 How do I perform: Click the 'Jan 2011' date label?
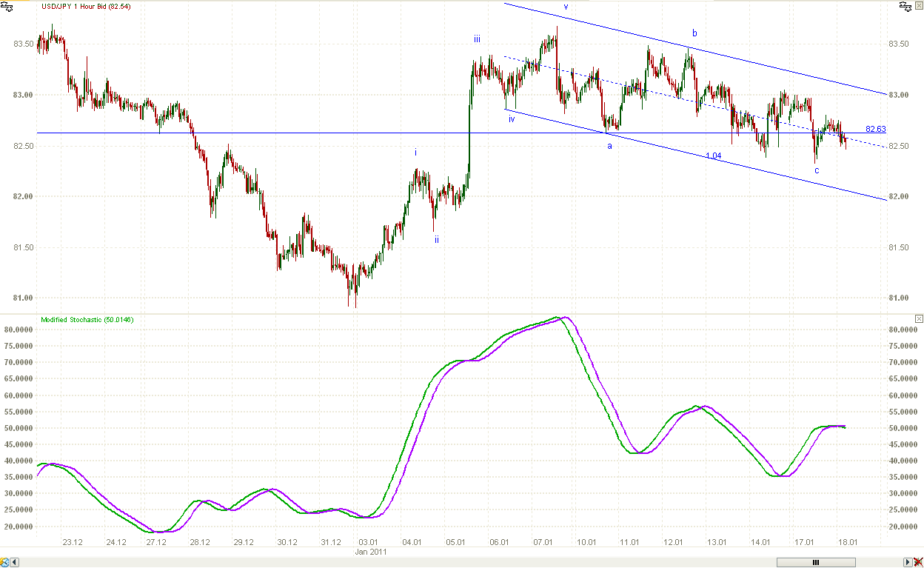coord(370,552)
